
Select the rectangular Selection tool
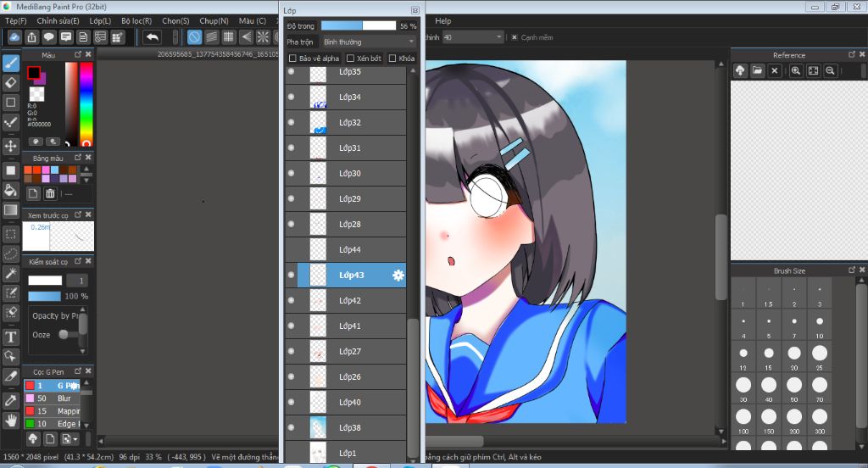[10, 234]
